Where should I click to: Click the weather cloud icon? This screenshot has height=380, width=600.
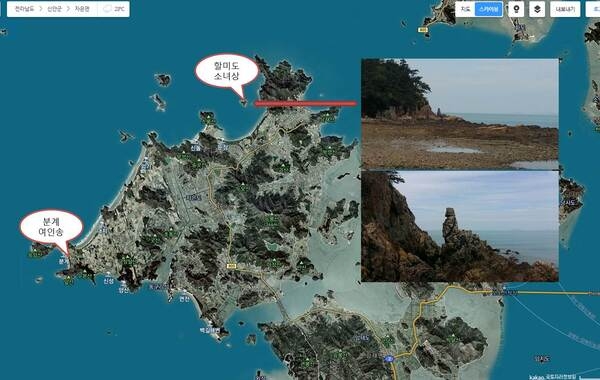[x=108, y=9]
